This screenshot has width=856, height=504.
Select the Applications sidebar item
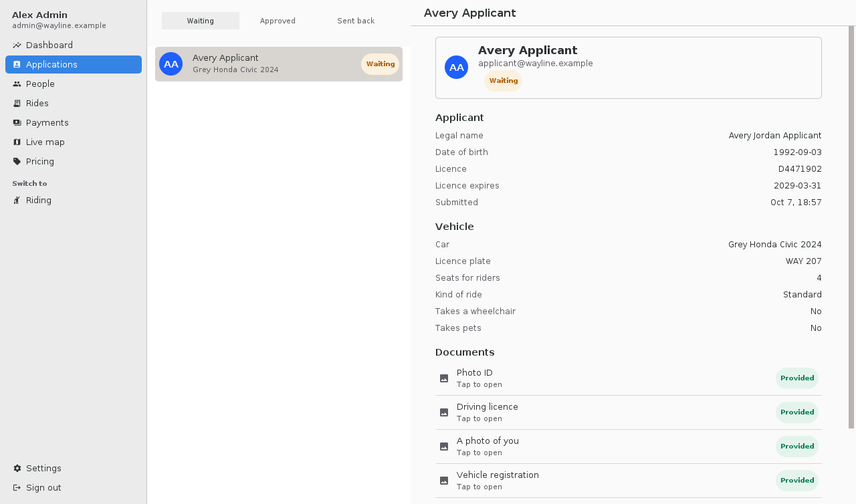74,64
